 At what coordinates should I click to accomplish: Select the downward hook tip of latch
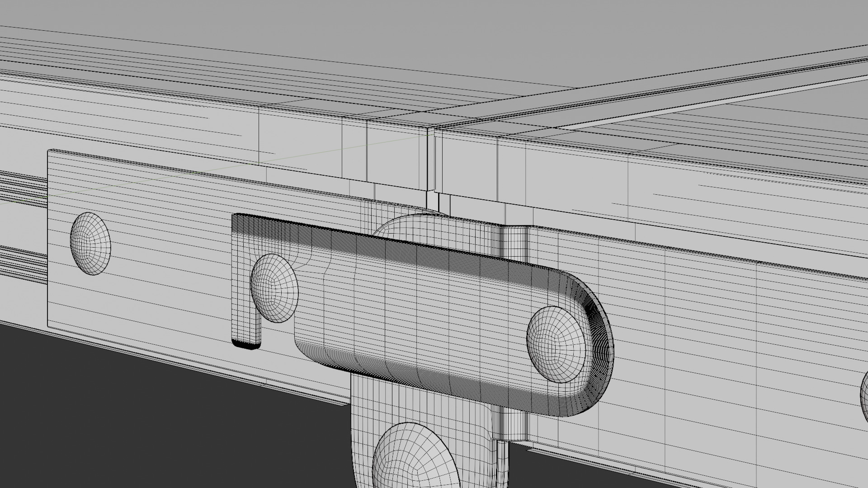pos(246,340)
